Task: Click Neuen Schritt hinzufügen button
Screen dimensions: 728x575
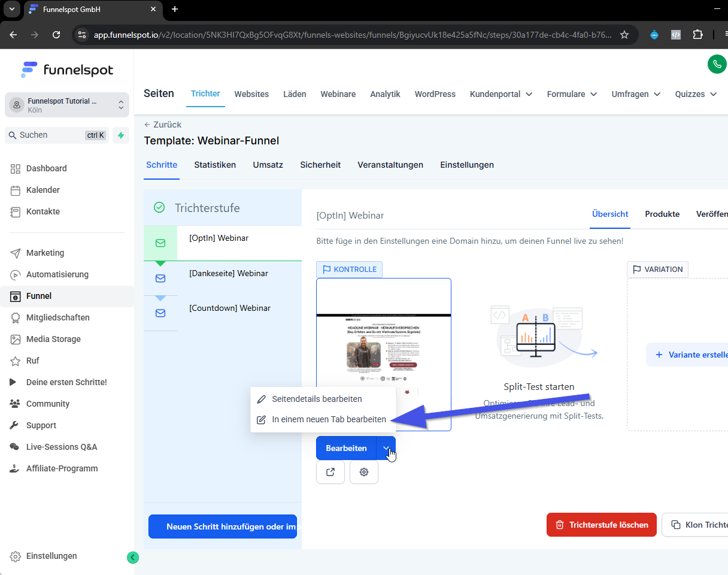Action: 223,526
